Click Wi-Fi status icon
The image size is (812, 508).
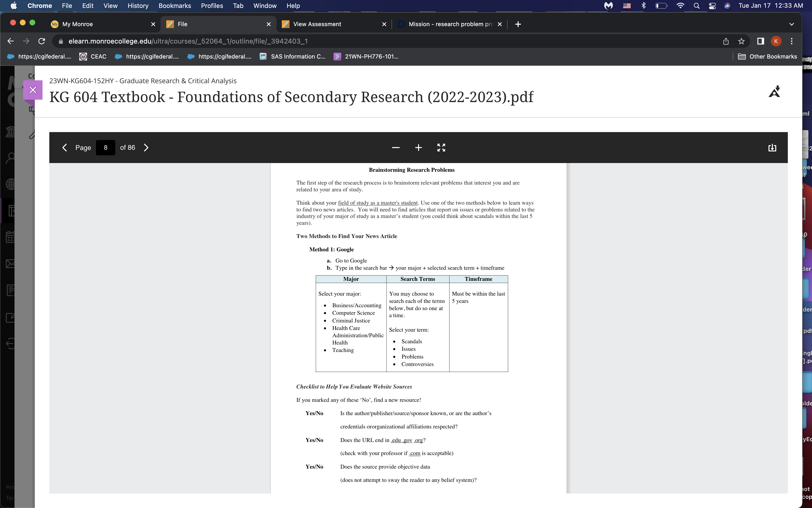[x=680, y=6]
